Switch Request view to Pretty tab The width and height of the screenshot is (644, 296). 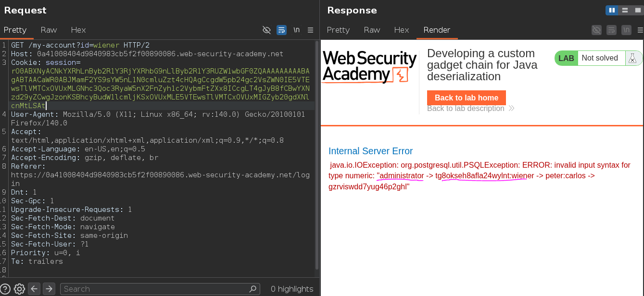15,30
